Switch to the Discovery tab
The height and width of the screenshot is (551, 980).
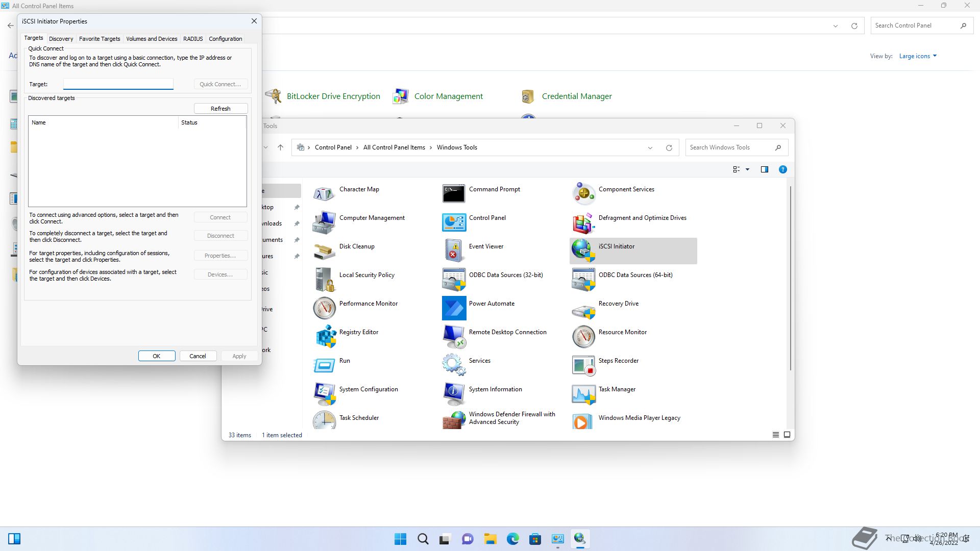tap(61, 39)
